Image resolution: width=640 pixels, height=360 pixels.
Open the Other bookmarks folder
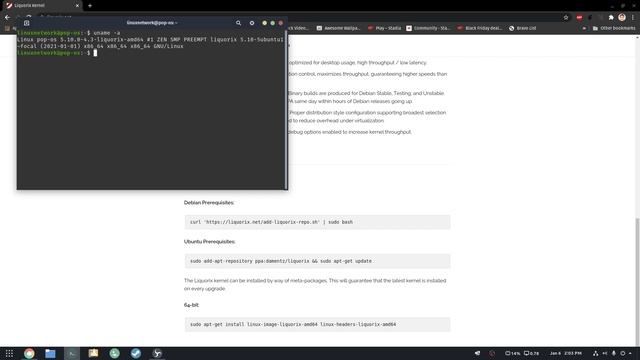pos(614,28)
